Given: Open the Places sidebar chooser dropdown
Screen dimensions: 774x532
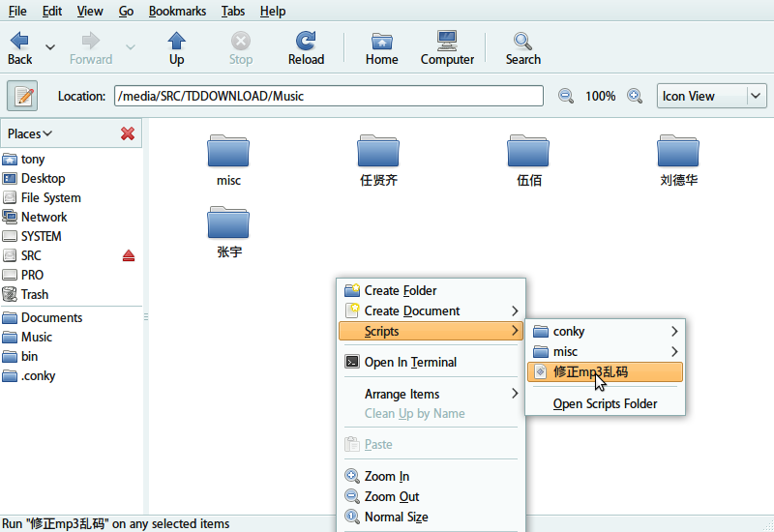Looking at the screenshot, I should tap(30, 133).
